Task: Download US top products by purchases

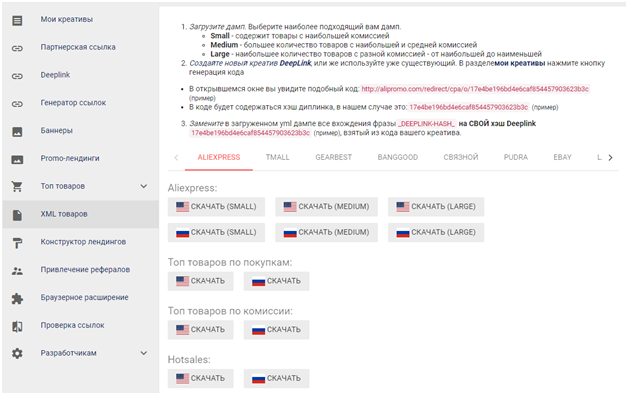Action: (x=200, y=281)
